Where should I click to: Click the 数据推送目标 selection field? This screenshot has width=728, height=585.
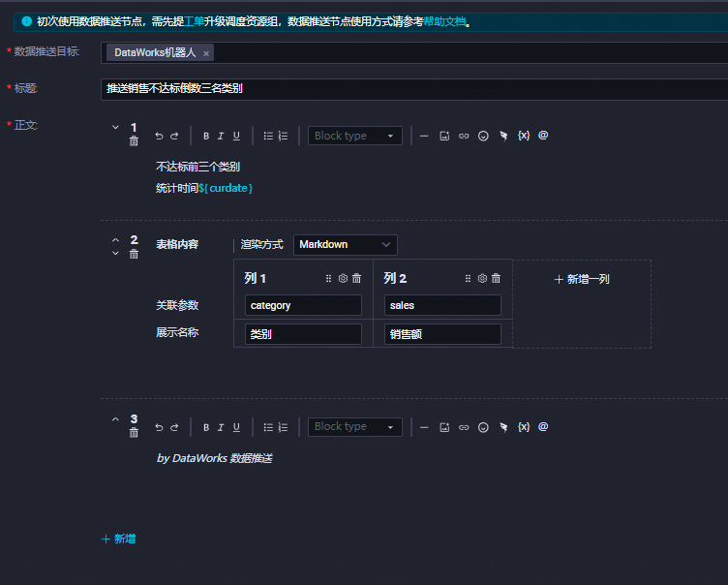point(414,52)
